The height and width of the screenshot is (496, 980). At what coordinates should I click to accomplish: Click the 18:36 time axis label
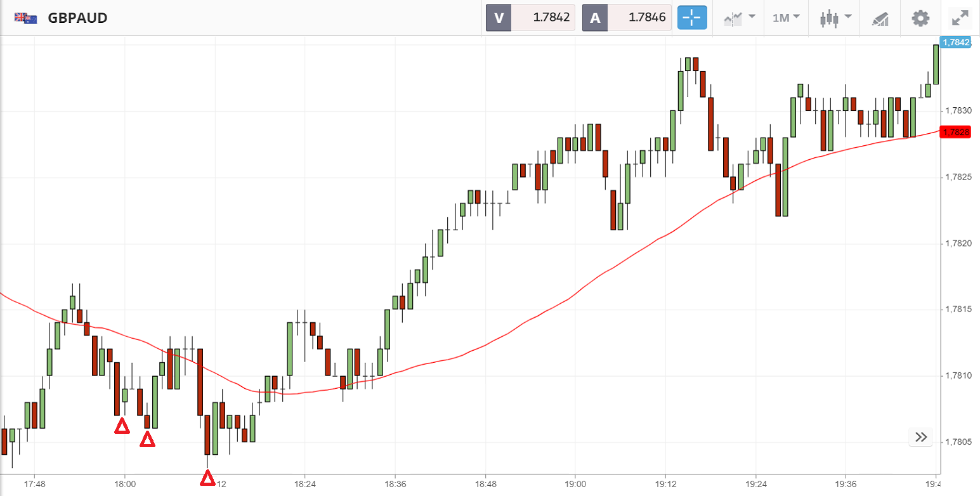(x=395, y=484)
